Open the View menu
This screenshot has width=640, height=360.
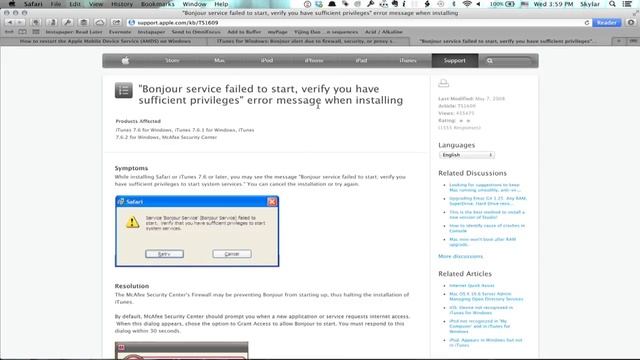click(x=96, y=4)
